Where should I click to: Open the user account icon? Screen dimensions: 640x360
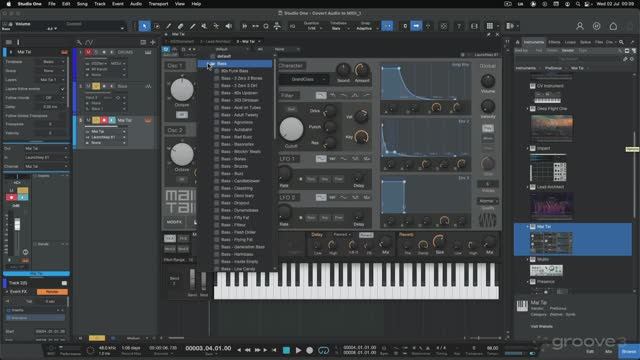[x=580, y=26]
